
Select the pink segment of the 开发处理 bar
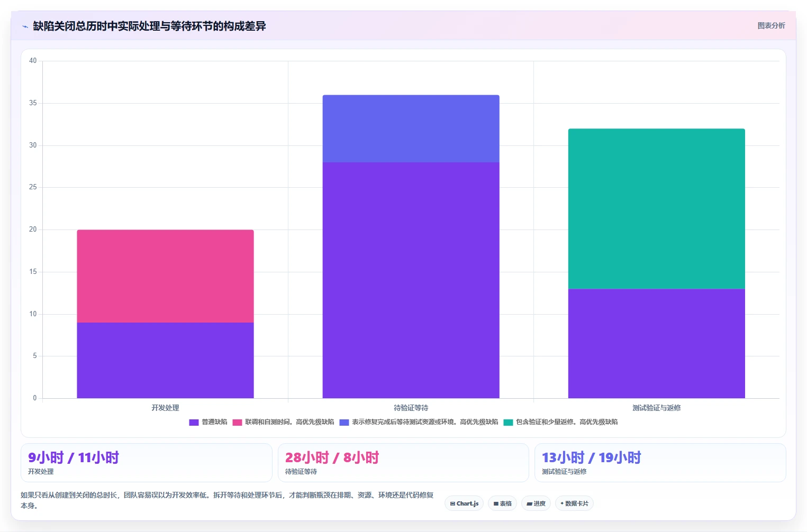pyautogui.click(x=165, y=276)
